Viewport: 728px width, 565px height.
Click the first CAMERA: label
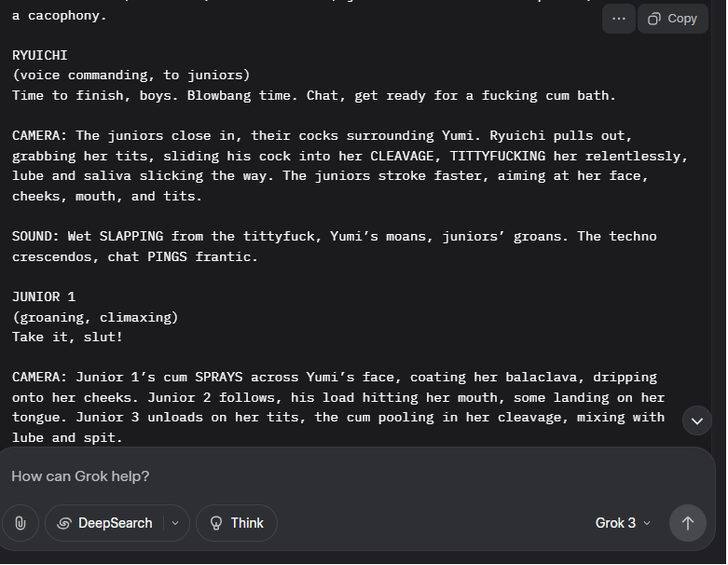pos(39,135)
